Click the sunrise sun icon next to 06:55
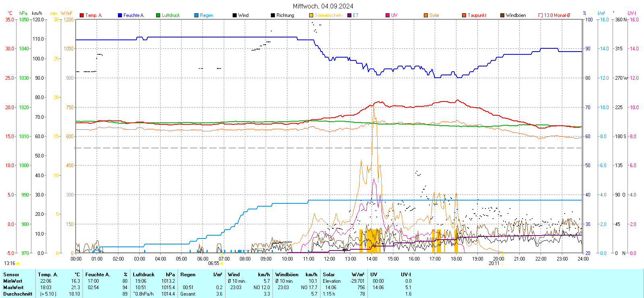Screen dimensions: 644x298 222,263
